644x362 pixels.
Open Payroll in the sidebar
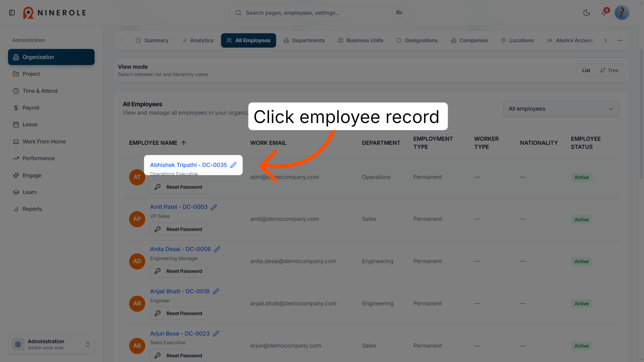pyautogui.click(x=51, y=108)
